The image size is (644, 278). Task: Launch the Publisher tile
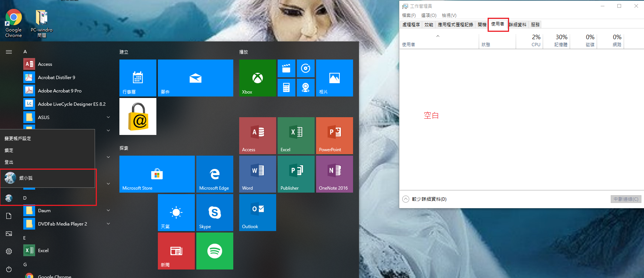[296, 174]
